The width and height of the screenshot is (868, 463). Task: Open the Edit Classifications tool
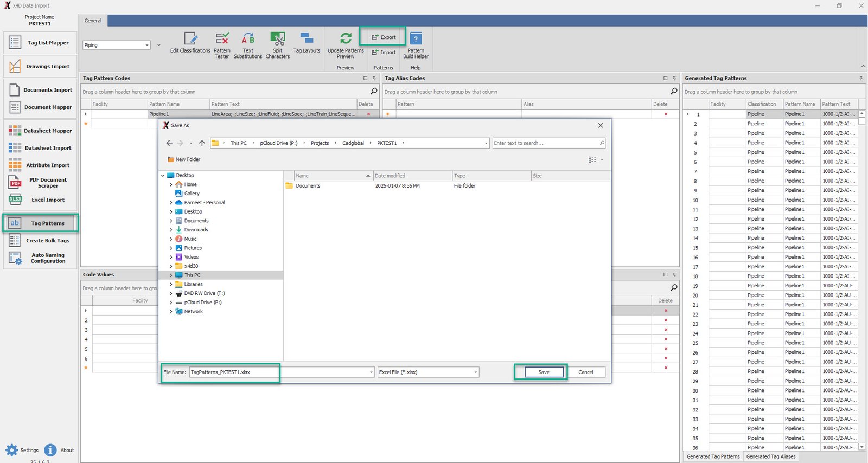(190, 42)
